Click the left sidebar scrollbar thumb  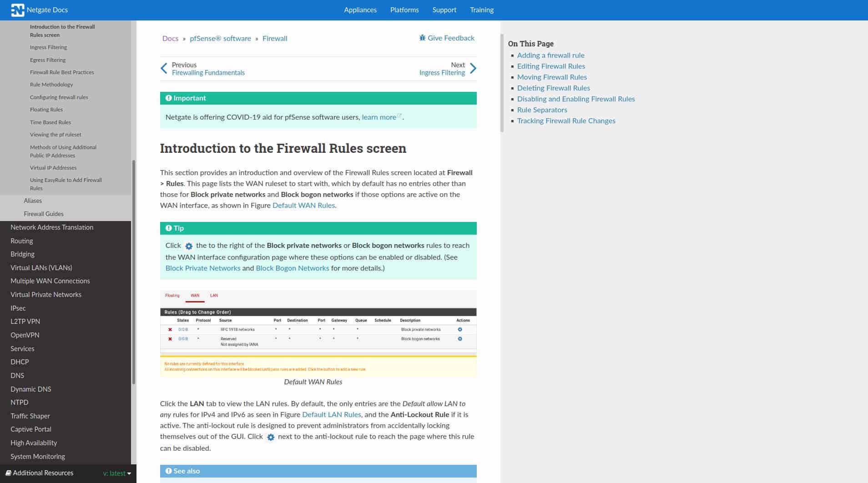[x=134, y=272]
